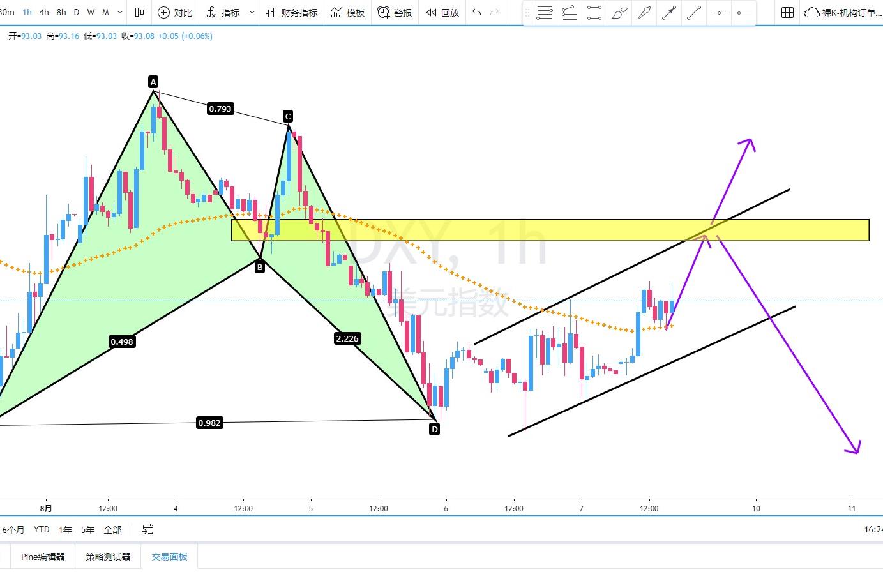
Task: Switch to the 4h timeframe
Action: tap(44, 12)
